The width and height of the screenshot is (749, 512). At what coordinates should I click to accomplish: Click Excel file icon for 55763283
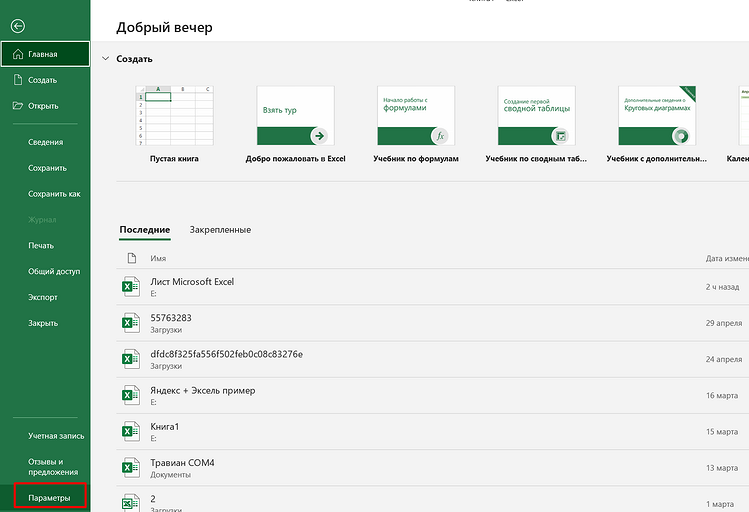tap(129, 323)
